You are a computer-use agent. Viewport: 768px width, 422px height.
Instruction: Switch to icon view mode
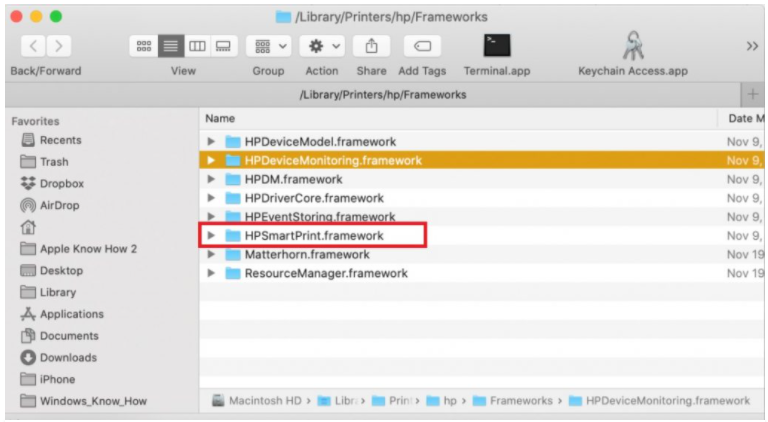coord(143,46)
